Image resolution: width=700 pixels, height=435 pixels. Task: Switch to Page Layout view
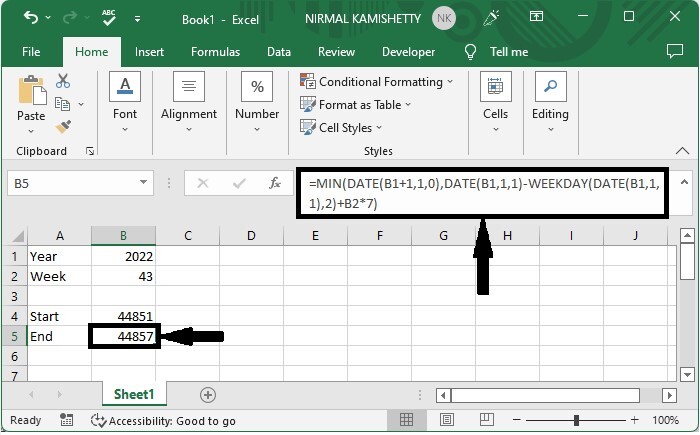pos(446,419)
